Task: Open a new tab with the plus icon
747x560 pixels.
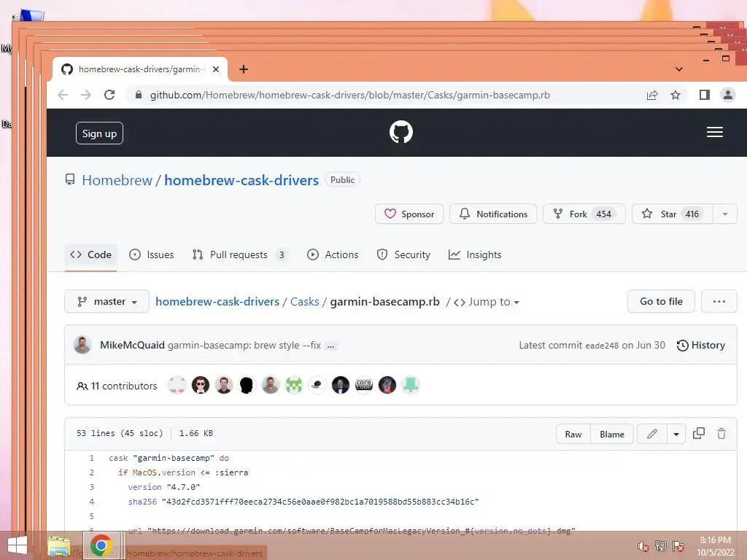Action: click(x=244, y=69)
